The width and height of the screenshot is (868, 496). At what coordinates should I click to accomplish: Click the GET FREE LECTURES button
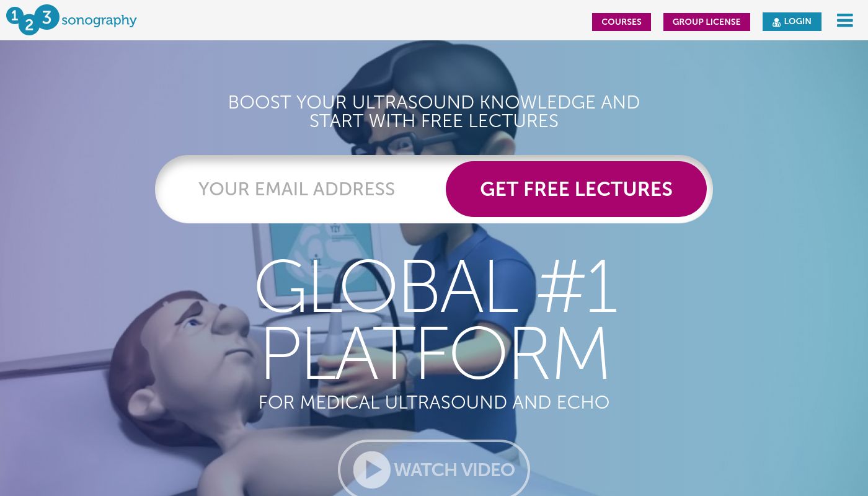tap(576, 189)
